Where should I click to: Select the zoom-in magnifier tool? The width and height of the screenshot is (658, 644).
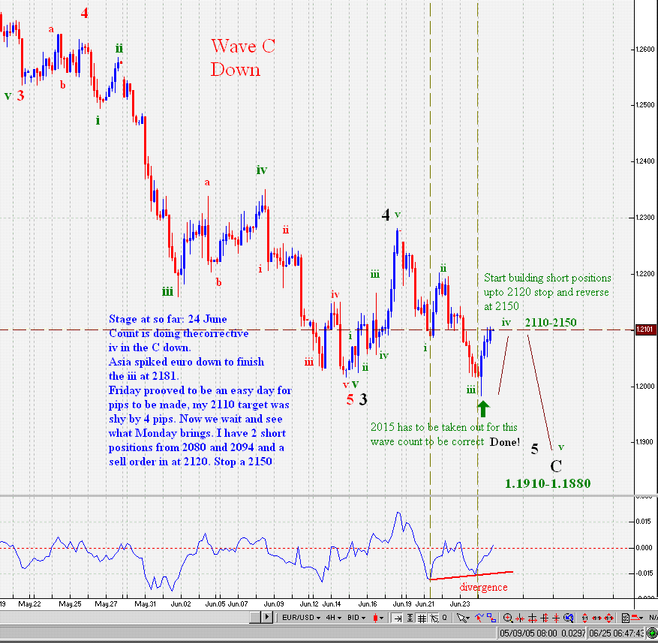tap(508, 618)
